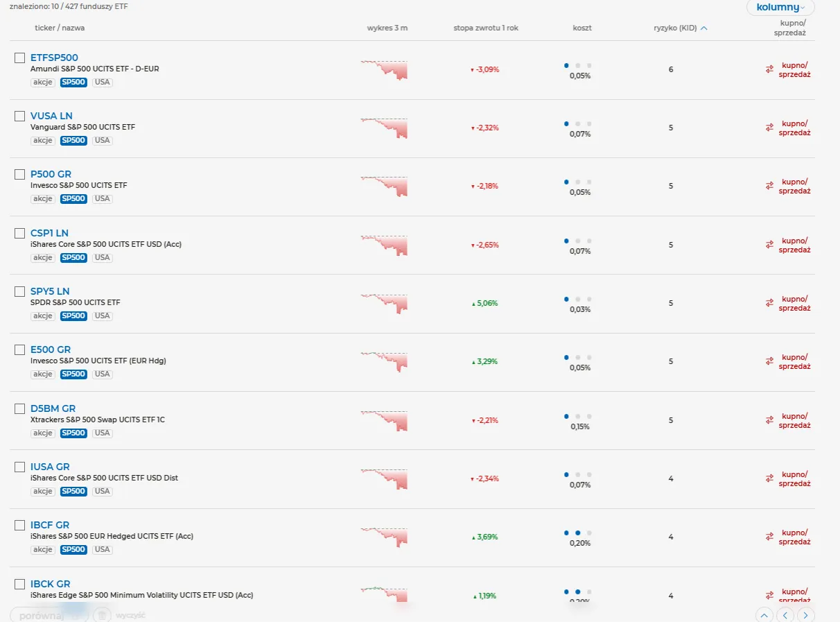840x622 pixels.
Task: Click the akcje tag under E500 GR
Action: [43, 374]
